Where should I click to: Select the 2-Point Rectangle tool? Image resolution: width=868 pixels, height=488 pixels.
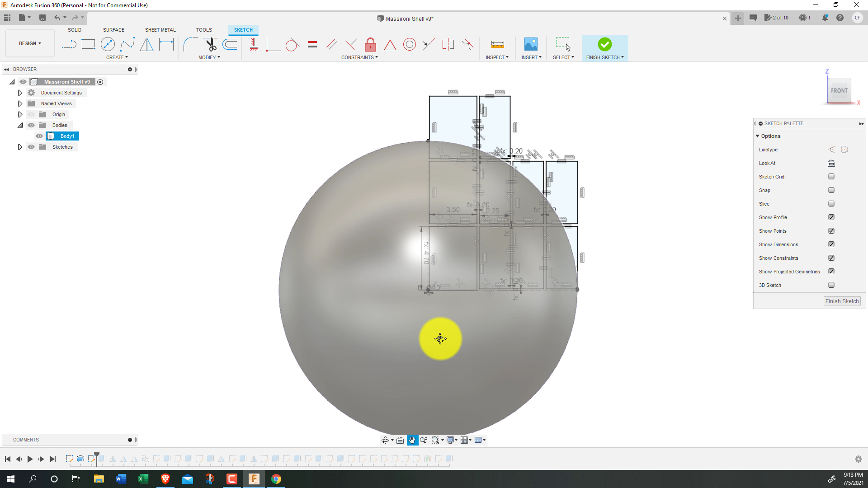pos(88,44)
